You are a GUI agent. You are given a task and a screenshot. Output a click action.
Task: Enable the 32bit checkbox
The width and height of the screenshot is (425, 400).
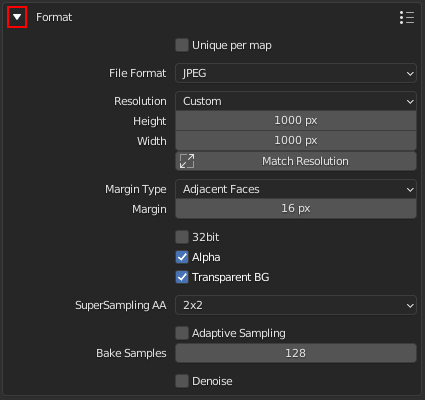[x=182, y=237]
